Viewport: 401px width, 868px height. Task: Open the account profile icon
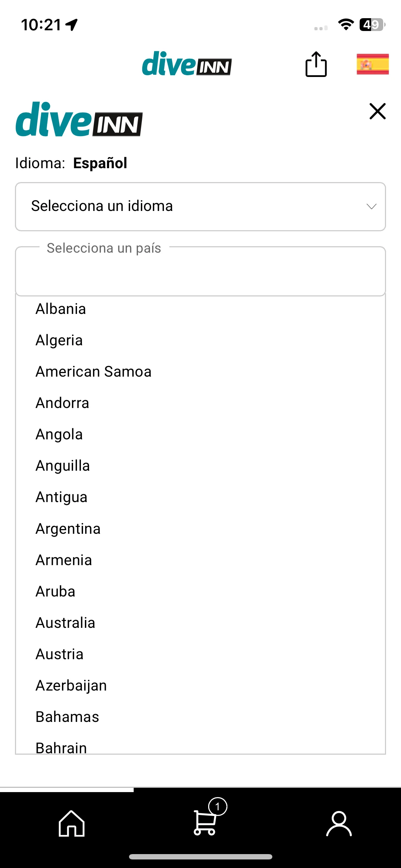click(339, 823)
